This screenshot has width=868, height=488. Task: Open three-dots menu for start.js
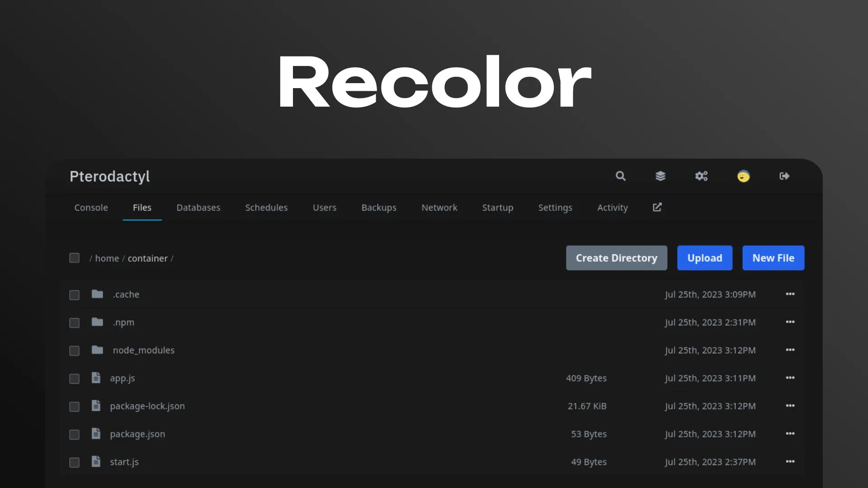click(790, 461)
